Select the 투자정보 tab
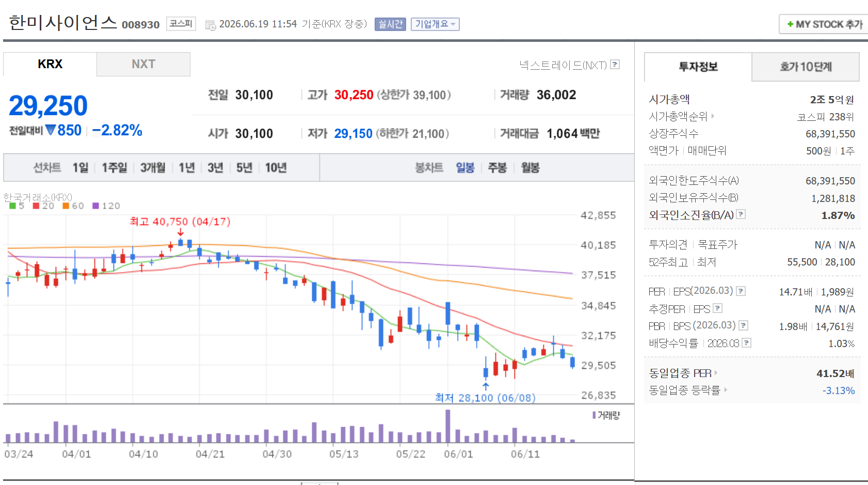This screenshot has height=485, width=868. [x=698, y=67]
